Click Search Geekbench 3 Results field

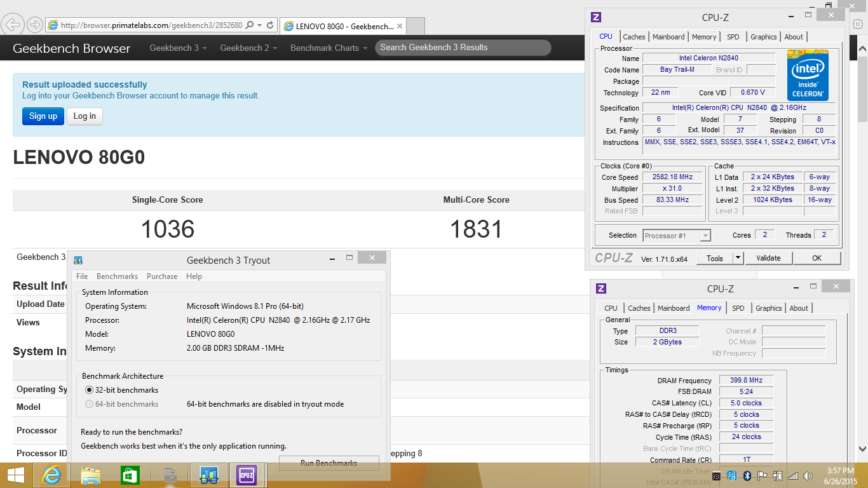(x=463, y=48)
